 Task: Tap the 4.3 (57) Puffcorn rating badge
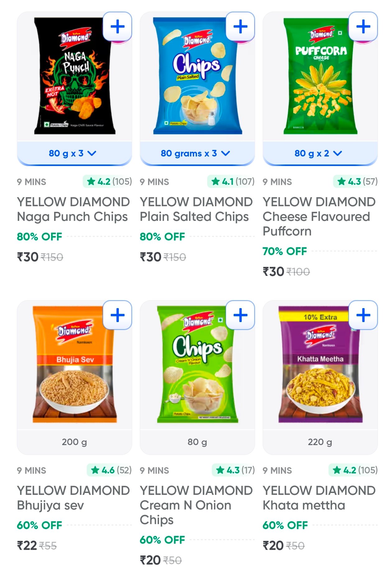[356, 181]
